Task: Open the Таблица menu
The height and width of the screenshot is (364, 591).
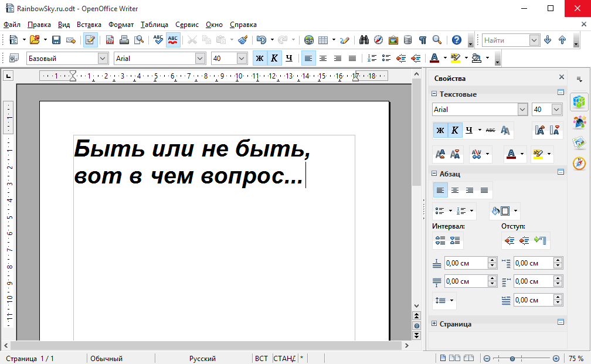Action: (x=155, y=25)
